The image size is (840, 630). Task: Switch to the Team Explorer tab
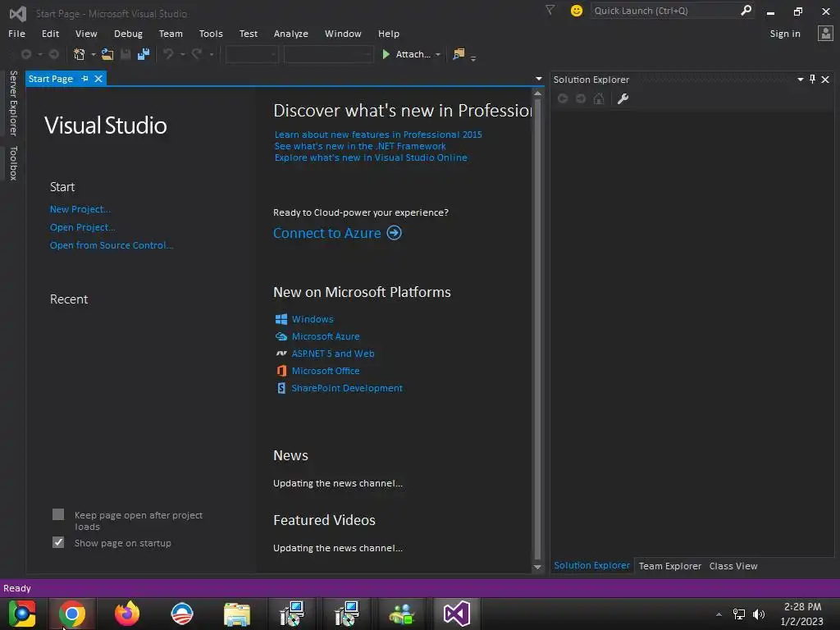pos(669,566)
